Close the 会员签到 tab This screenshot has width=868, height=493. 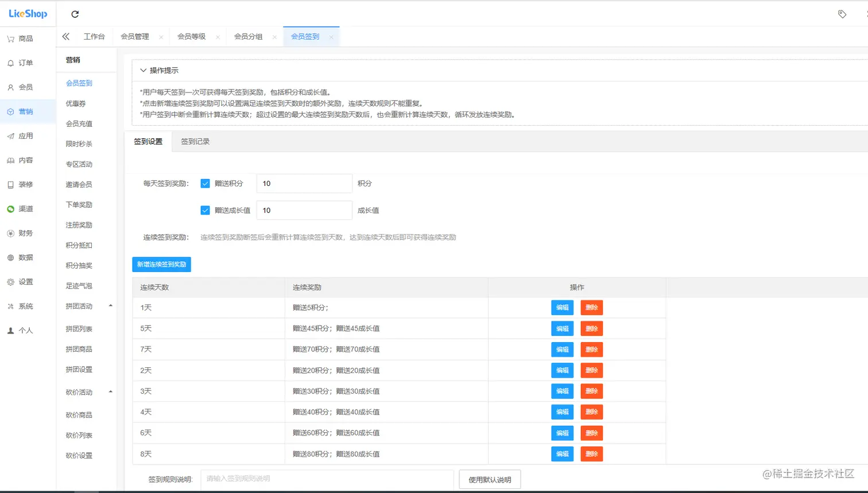331,37
